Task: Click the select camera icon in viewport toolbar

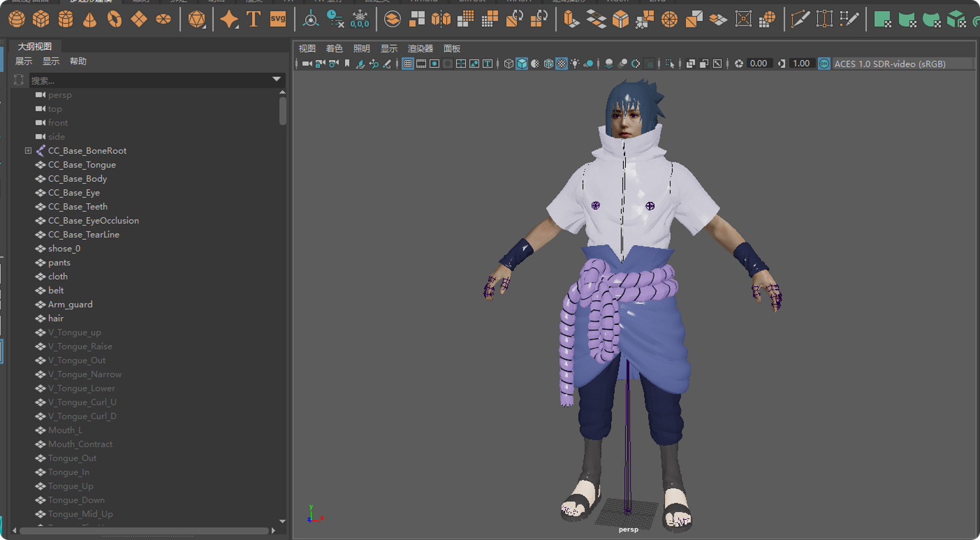Action: coord(306,63)
